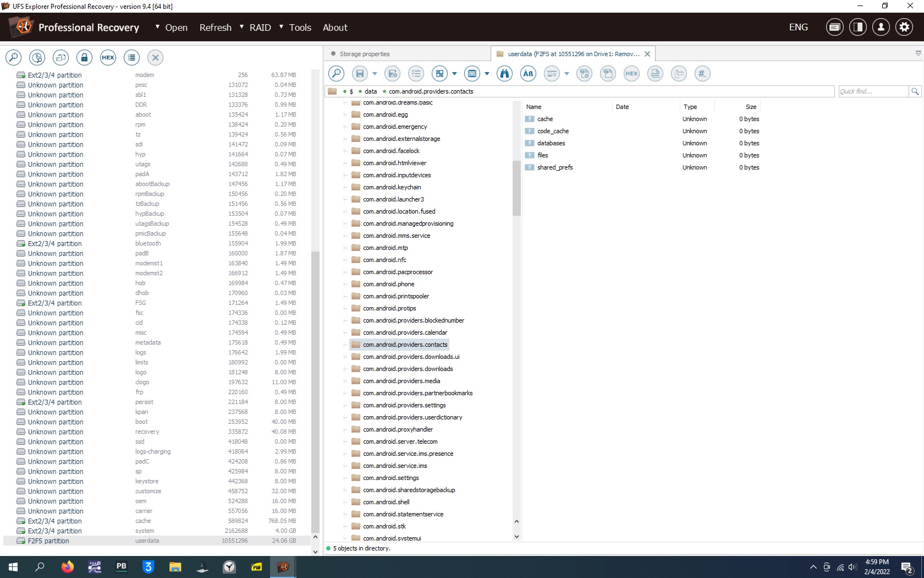924x578 pixels.
Task: Go to the data folder in the path breadcrumb
Action: tap(371, 91)
